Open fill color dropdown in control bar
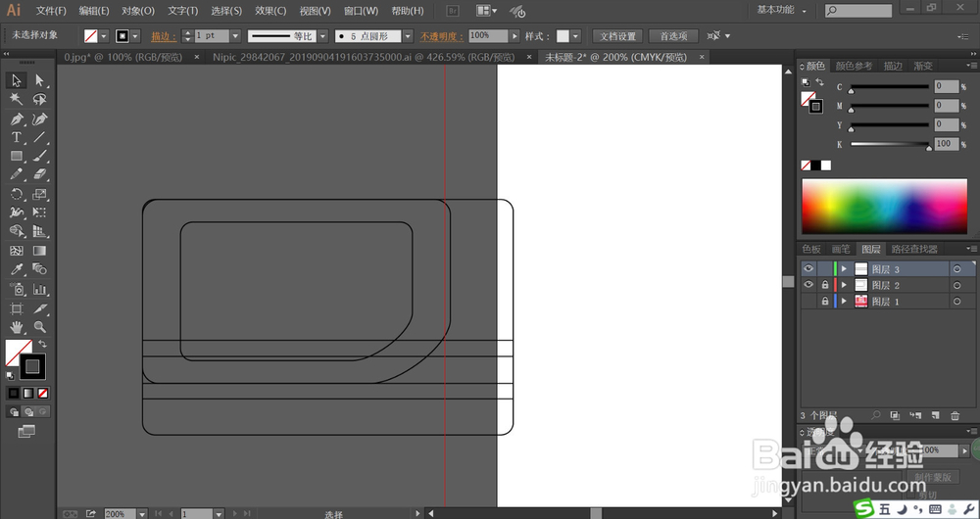 pyautogui.click(x=104, y=36)
